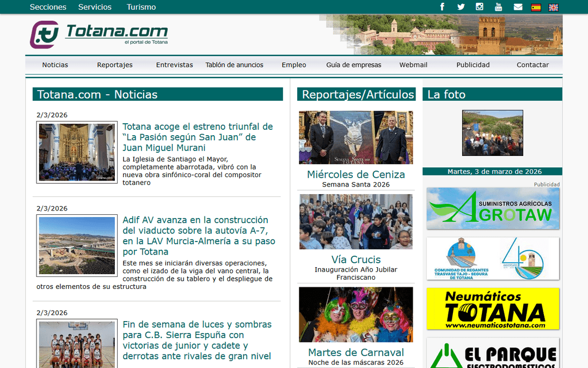Open 'La Pasión según San Juan' article headline
This screenshot has width=588, height=368.
198,137
